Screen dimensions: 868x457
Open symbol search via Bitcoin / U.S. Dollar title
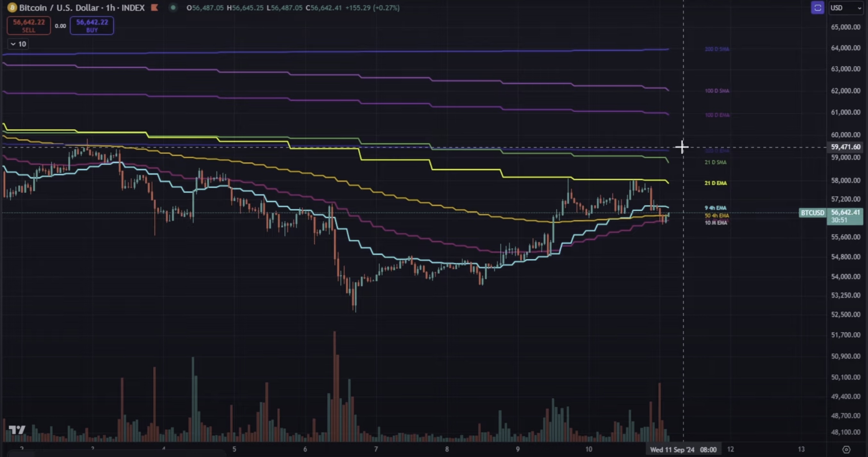(x=59, y=7)
